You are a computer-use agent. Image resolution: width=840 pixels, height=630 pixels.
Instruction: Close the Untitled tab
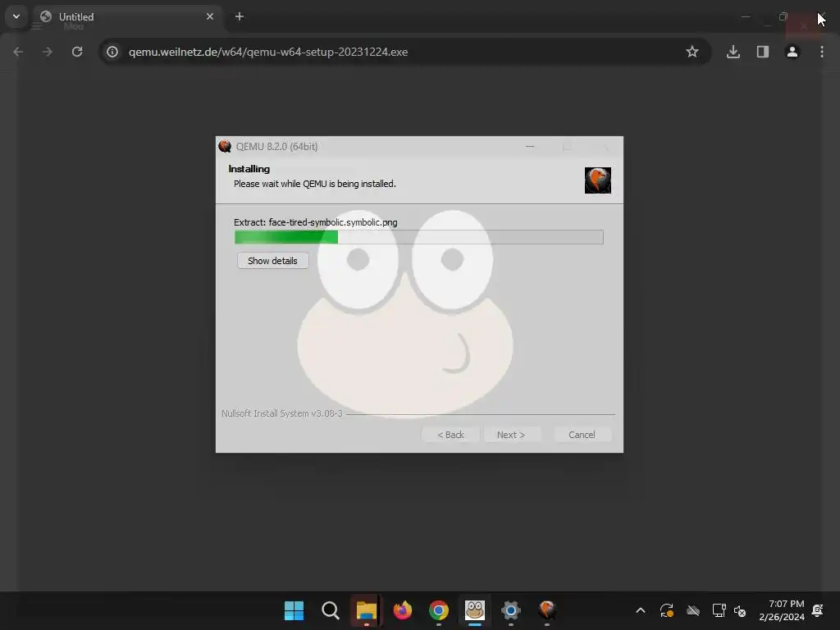pos(210,16)
